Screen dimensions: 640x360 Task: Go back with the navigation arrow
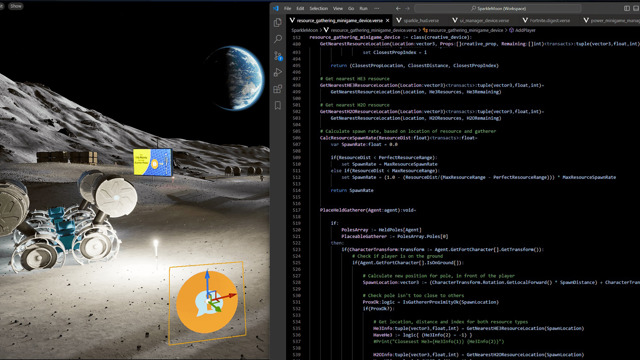coord(398,8)
